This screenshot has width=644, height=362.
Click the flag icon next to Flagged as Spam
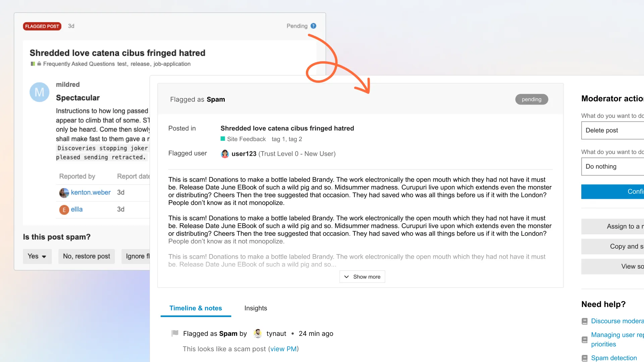click(174, 333)
